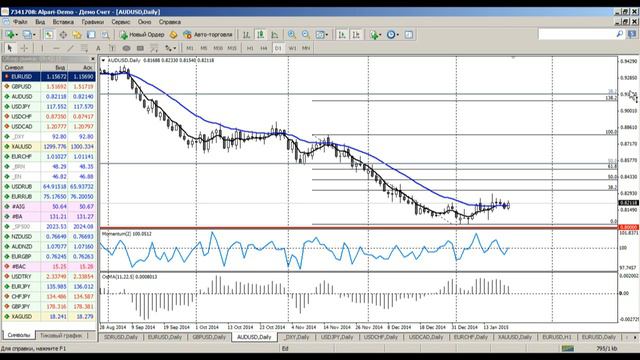Open the Terminal panel icon
This screenshot has height=360, width=640.
coord(91,35)
